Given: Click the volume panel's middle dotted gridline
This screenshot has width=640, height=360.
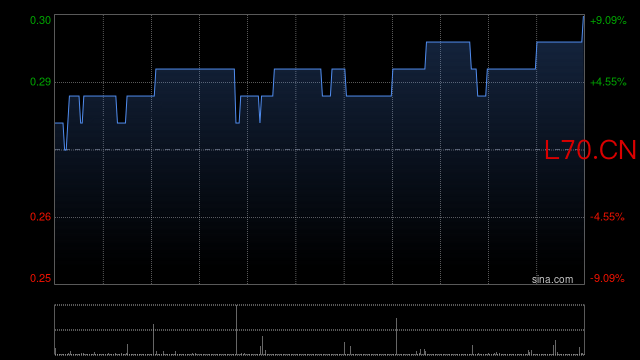Looking at the screenshot, I should [x=319, y=330].
